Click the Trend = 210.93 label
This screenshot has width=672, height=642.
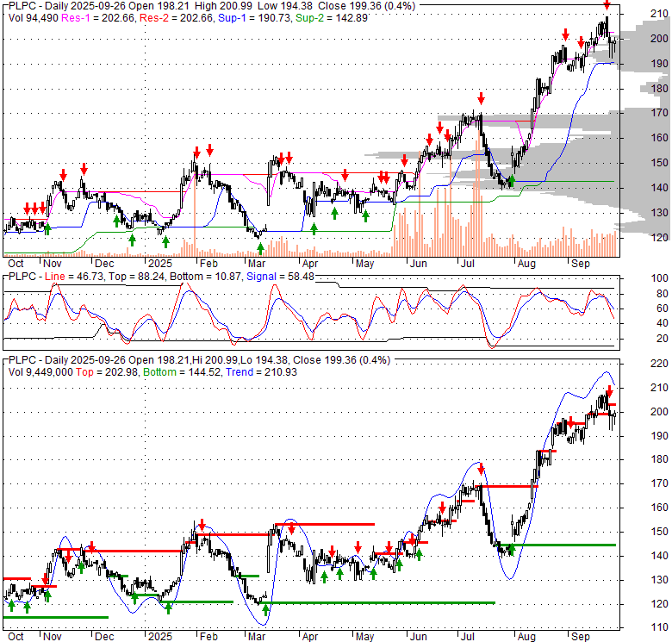pos(261,372)
